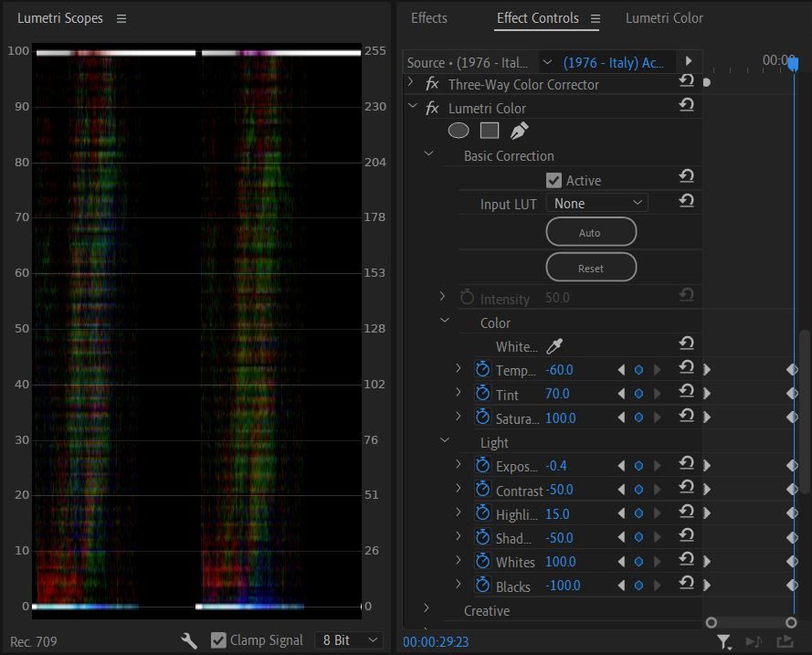The image size is (812, 655).
Task: Open scope settings wrench icon
Action: (189, 640)
